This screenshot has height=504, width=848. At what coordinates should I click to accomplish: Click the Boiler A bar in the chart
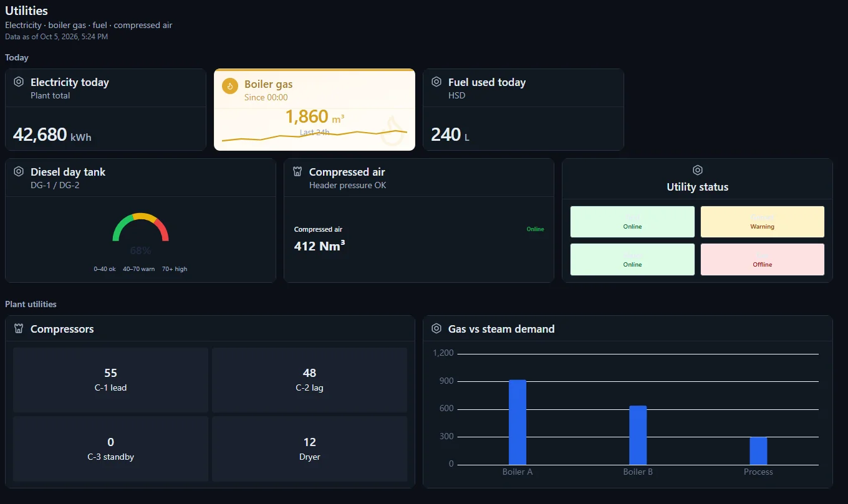coord(518,422)
